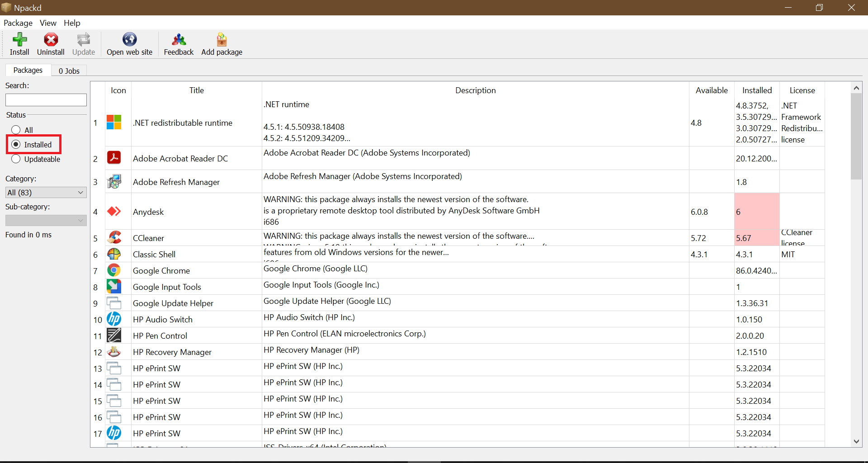Click CCleaner installed version 5.67 cell
Viewport: 868px width, 463px height.
pos(757,238)
